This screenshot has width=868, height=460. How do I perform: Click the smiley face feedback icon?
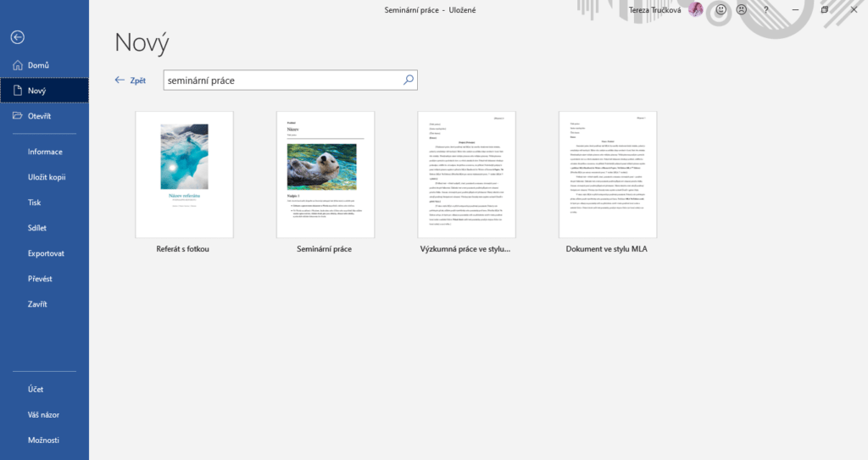[x=721, y=10]
